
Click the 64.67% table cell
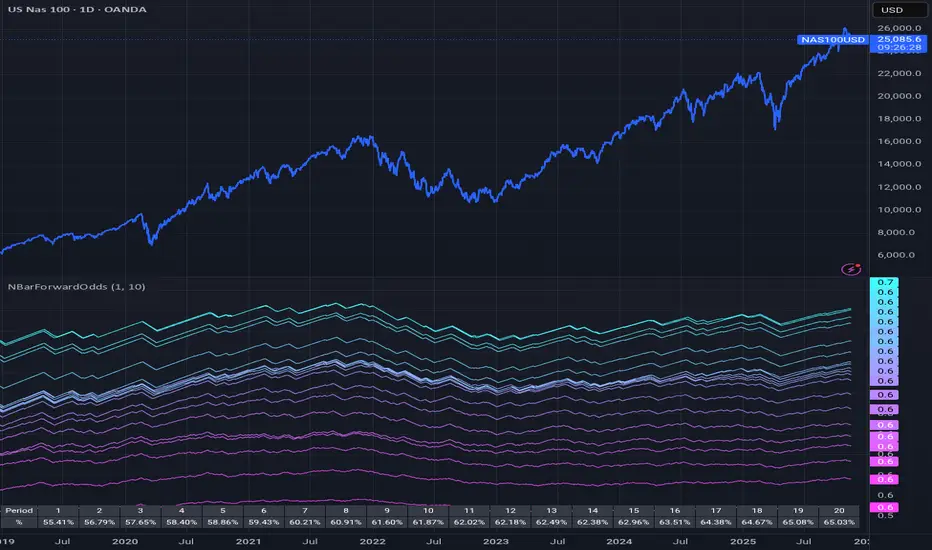(x=757, y=522)
